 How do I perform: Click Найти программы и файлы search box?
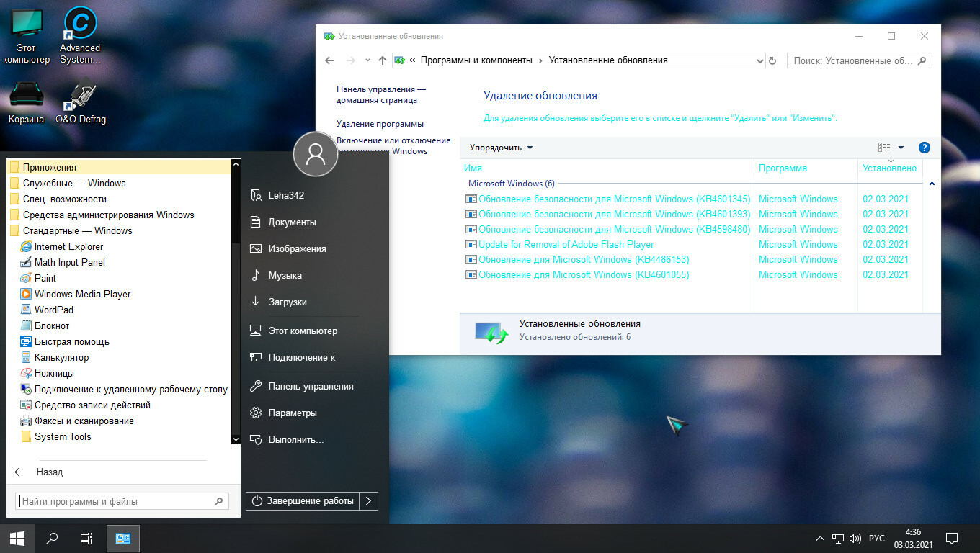[x=122, y=501]
